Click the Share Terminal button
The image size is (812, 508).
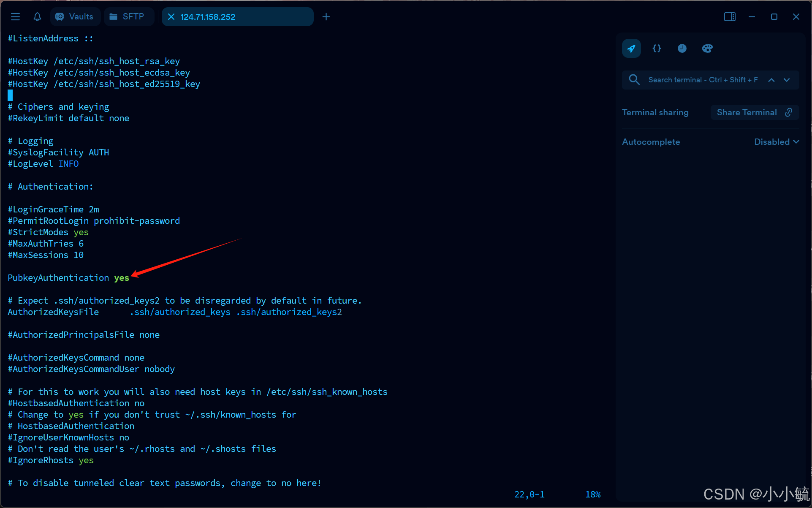click(754, 112)
